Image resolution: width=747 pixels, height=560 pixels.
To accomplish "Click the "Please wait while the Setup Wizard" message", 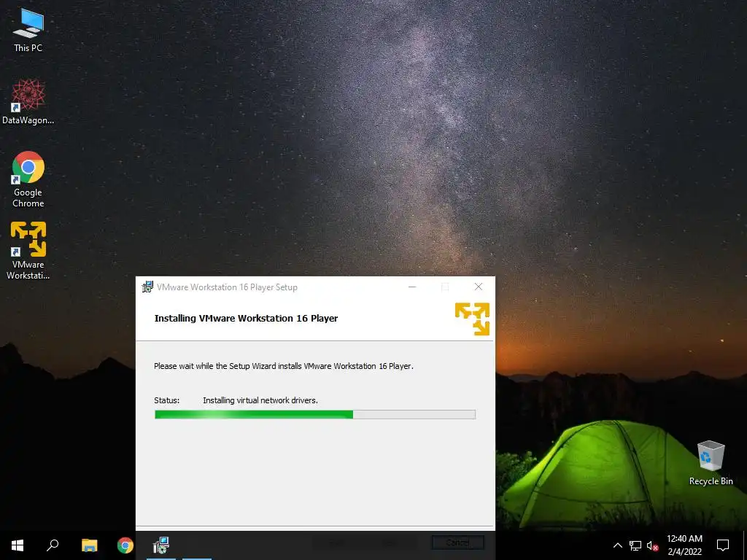I will point(284,366).
